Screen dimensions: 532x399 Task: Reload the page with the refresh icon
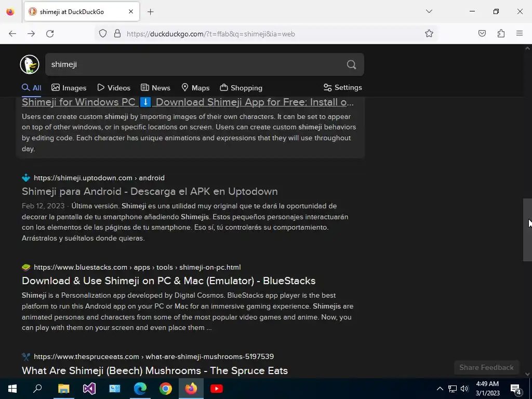click(x=50, y=34)
